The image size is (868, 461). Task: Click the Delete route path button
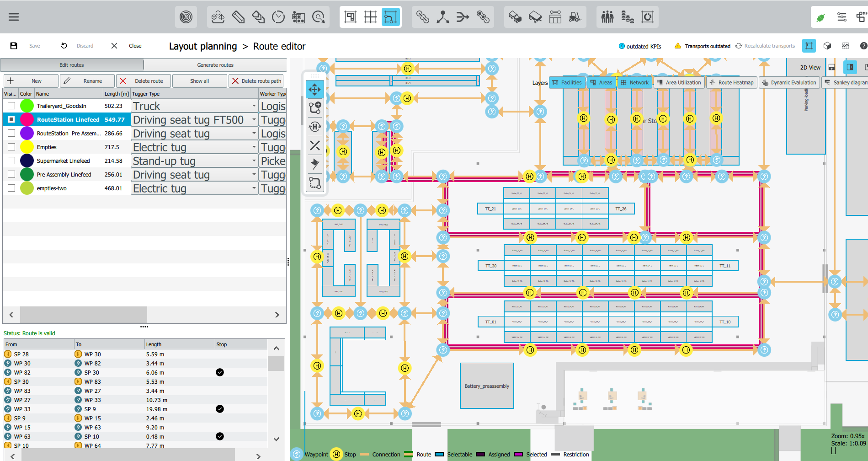[256, 81]
